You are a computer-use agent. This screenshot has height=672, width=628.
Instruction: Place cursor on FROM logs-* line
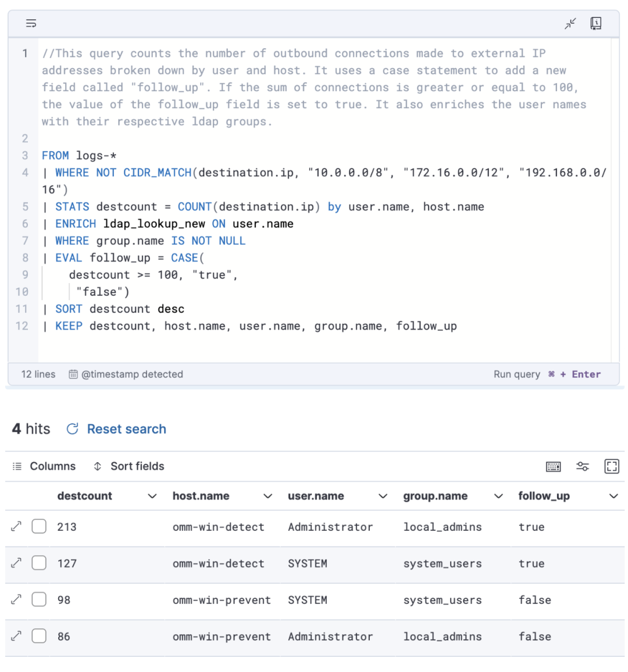[79, 156]
